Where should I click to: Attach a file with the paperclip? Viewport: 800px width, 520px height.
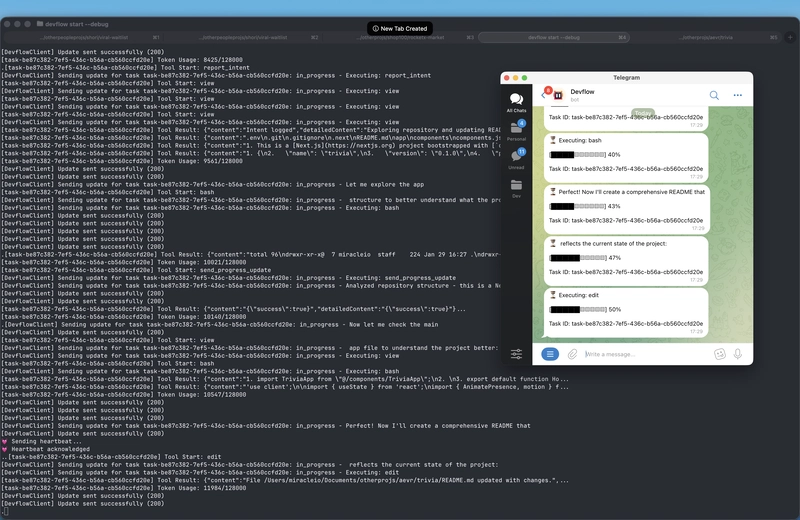[573, 354]
